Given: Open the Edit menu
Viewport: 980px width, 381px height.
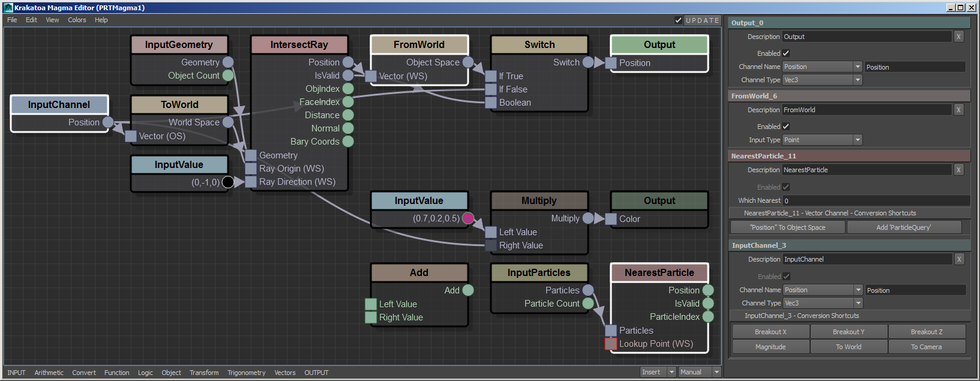Looking at the screenshot, I should pyautogui.click(x=31, y=20).
